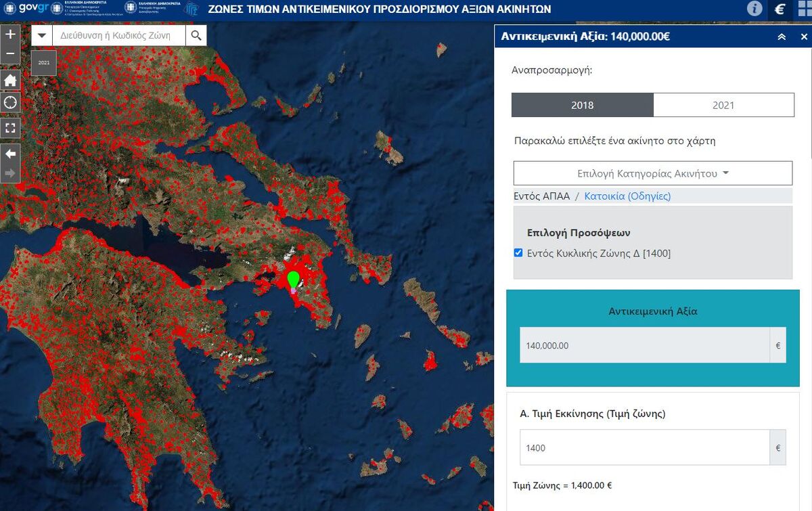Image resolution: width=812 pixels, height=511 pixels.
Task: Return map to home extent
Action: tap(10, 81)
